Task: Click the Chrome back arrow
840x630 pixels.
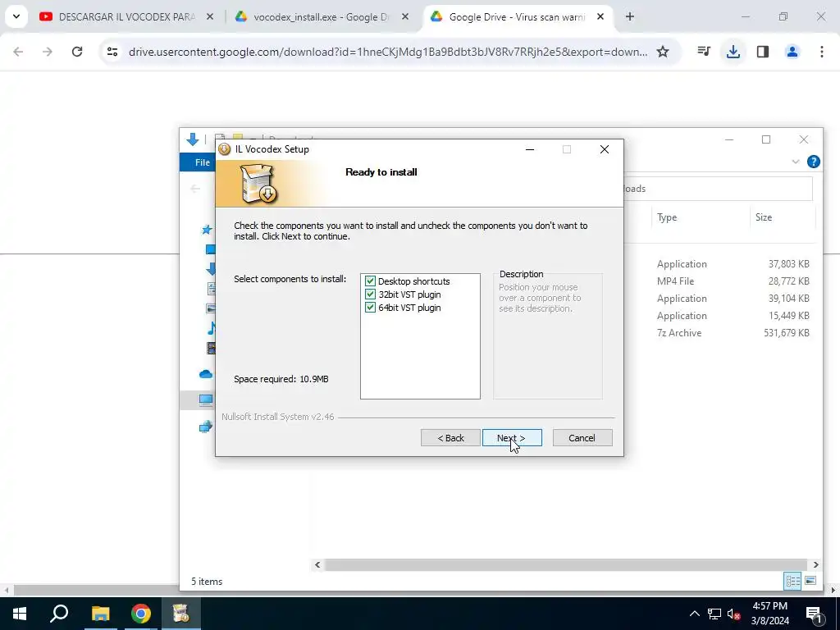Action: 18,52
